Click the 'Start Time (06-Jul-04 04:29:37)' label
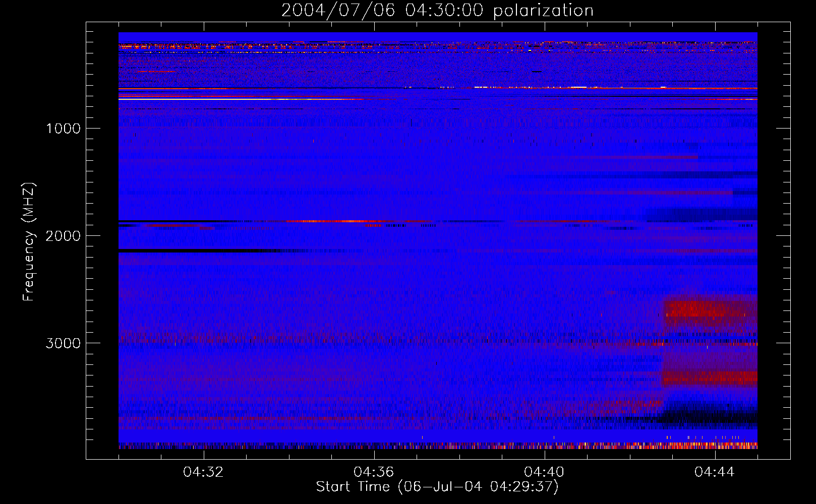 pyautogui.click(x=437, y=487)
